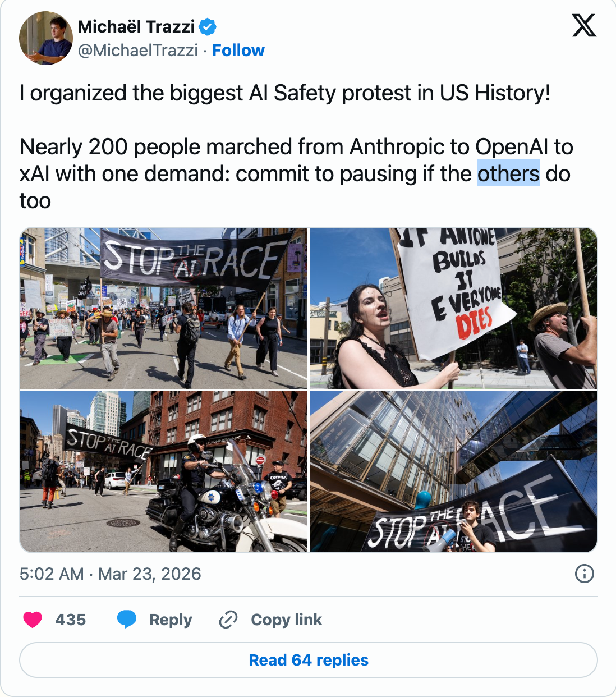616x697 pixels.
Task: Open the @MichaelTrazzi handle link
Action: 138,51
